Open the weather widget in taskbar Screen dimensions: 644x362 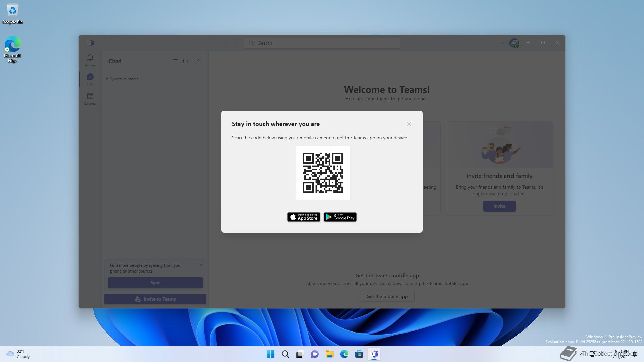pos(18,354)
